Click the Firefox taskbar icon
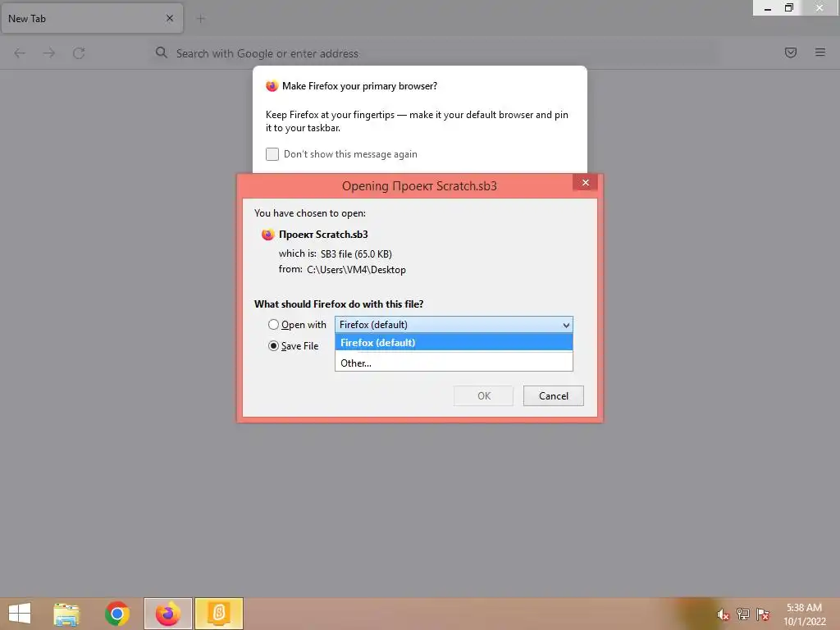This screenshot has height=630, width=840. pos(167,614)
